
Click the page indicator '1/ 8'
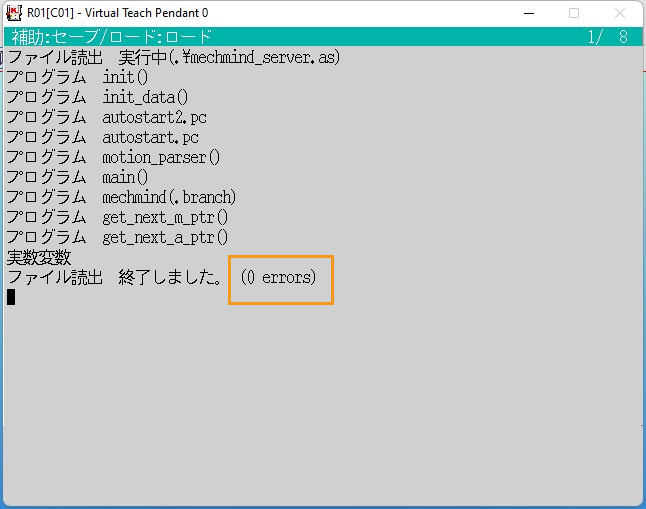click(608, 37)
